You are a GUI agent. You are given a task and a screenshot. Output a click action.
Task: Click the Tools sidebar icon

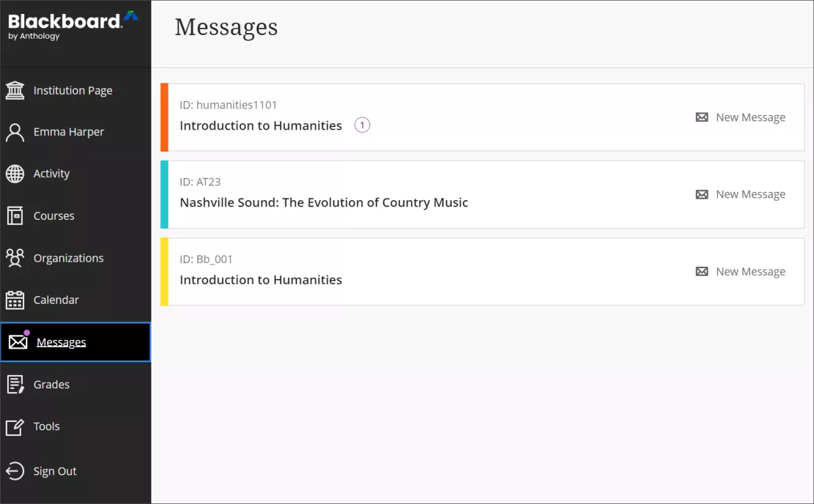(15, 426)
